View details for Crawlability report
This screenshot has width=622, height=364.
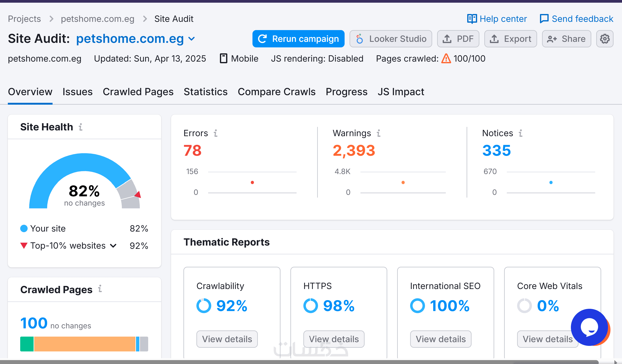pyautogui.click(x=227, y=339)
